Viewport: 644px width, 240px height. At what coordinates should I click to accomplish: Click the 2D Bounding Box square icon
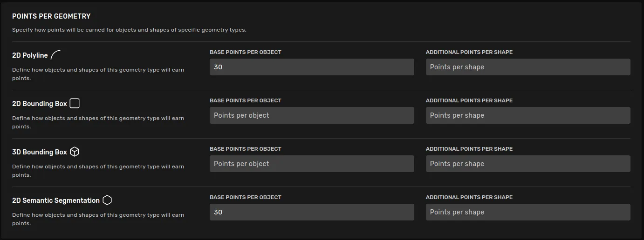point(75,103)
